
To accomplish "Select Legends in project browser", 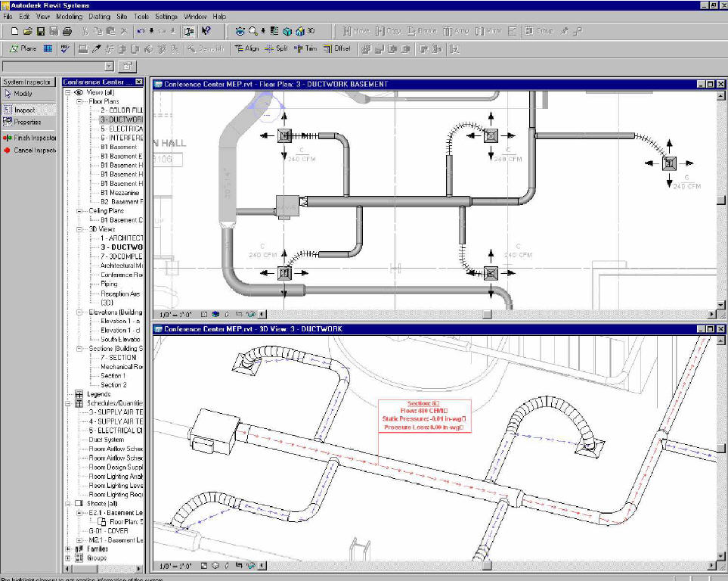I will click(98, 394).
